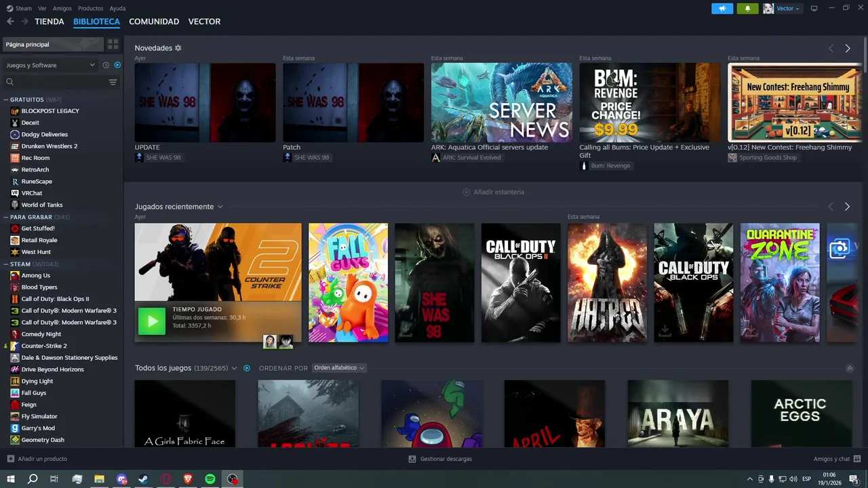Collapse the Todos los juegos shelf arrow
Viewport: 868px width, 488px height.
point(850,369)
